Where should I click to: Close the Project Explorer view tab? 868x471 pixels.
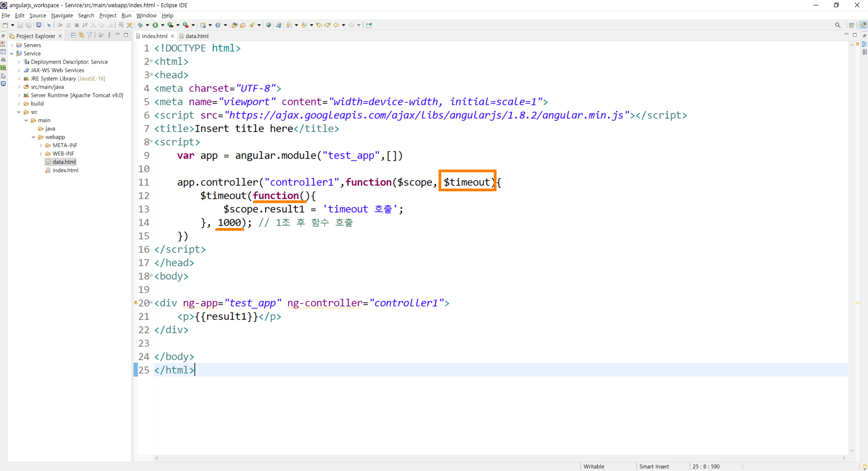pyautogui.click(x=60, y=36)
